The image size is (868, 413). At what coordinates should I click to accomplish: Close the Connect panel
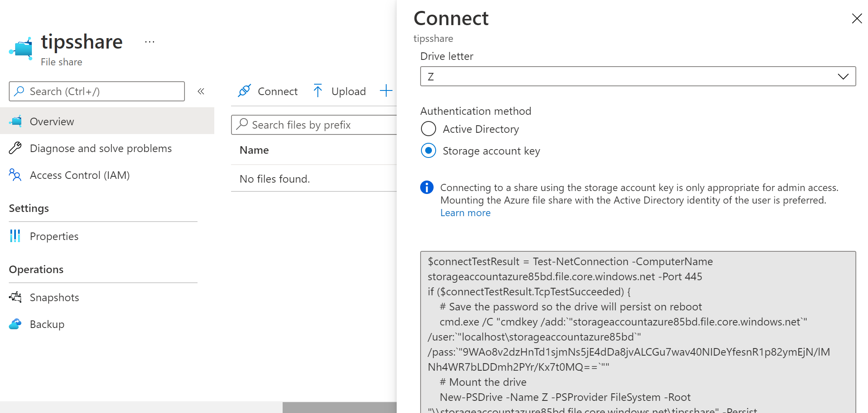[857, 18]
